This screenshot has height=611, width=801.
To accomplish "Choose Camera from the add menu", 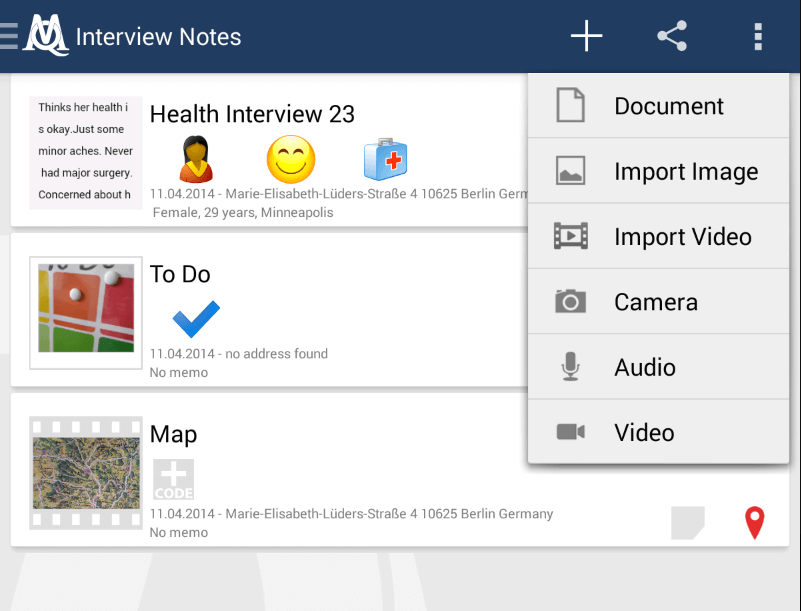I will point(658,302).
